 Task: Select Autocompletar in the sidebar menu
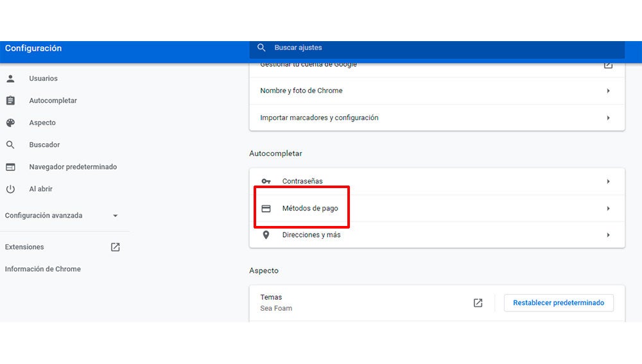tap(53, 100)
